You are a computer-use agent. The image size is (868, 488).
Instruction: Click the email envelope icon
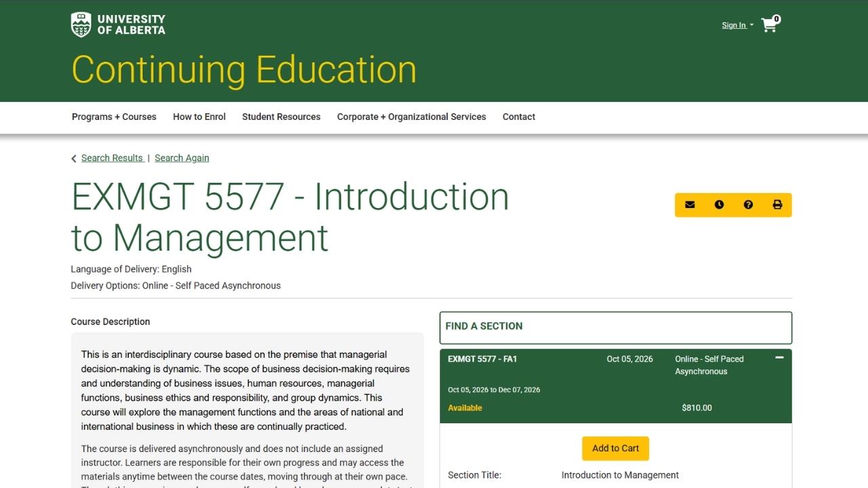690,205
